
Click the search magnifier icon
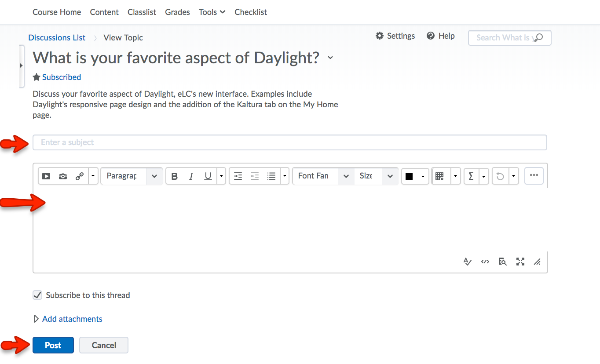(538, 38)
